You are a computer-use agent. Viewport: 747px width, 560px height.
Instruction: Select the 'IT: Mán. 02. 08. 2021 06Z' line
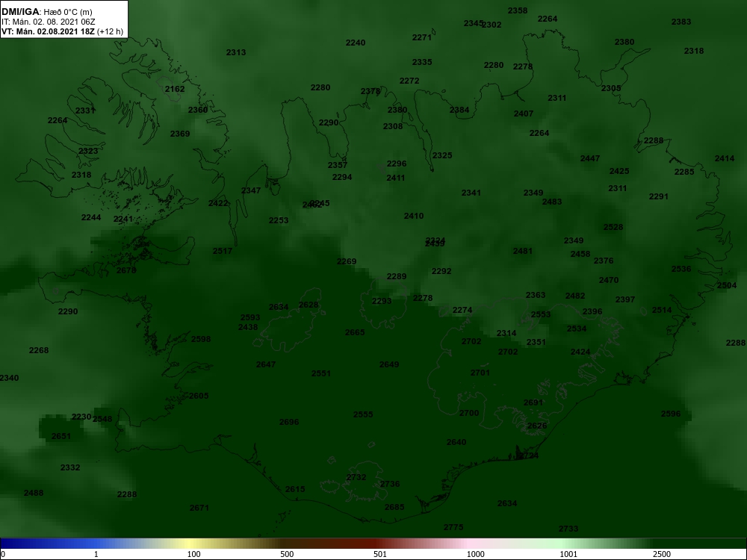tap(48, 22)
